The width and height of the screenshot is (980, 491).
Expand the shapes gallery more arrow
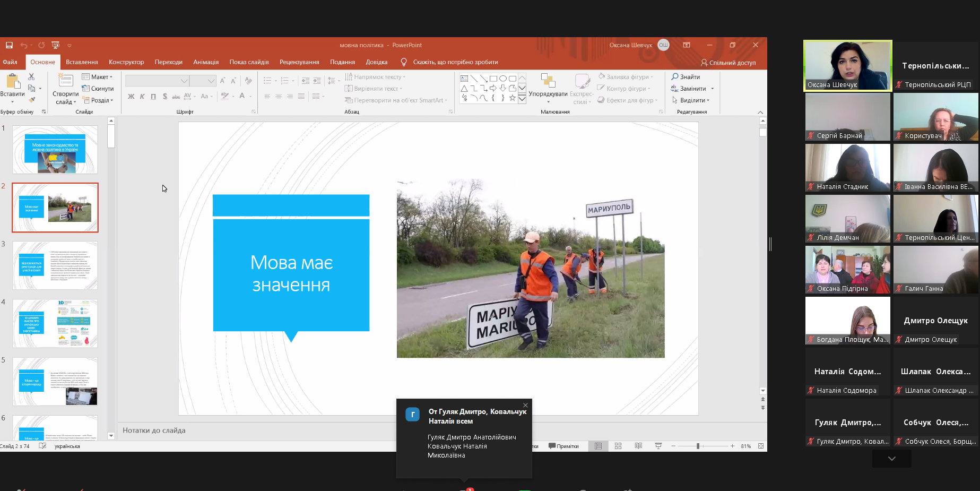tap(522, 98)
